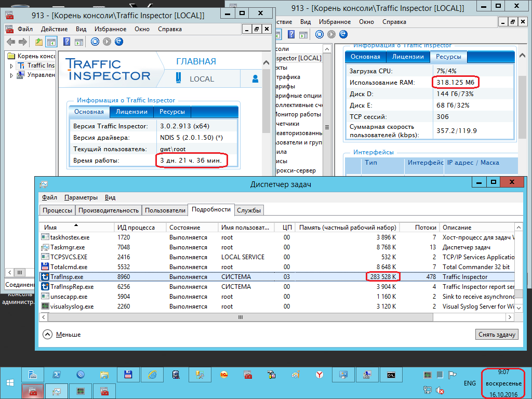Open the Файл menu in Диспетчер задач

click(x=49, y=197)
